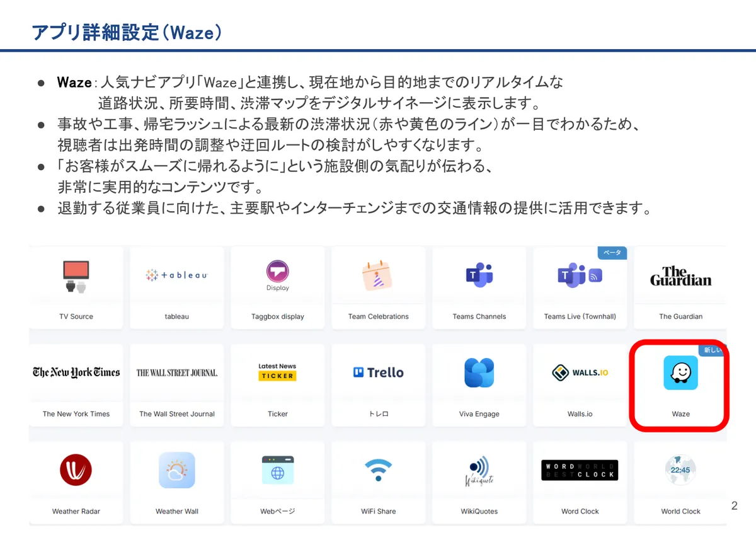Open the Teams Channels app icon
The width and height of the screenshot is (756, 535).
[479, 275]
